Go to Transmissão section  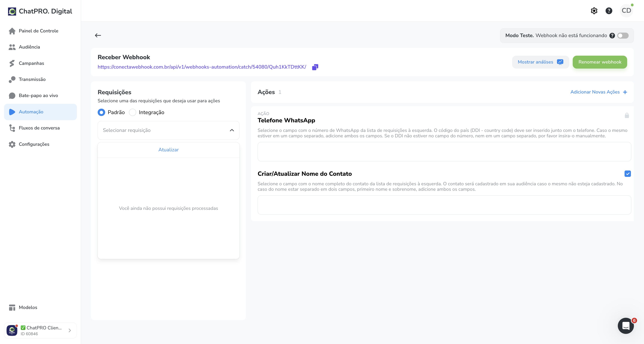[40, 79]
